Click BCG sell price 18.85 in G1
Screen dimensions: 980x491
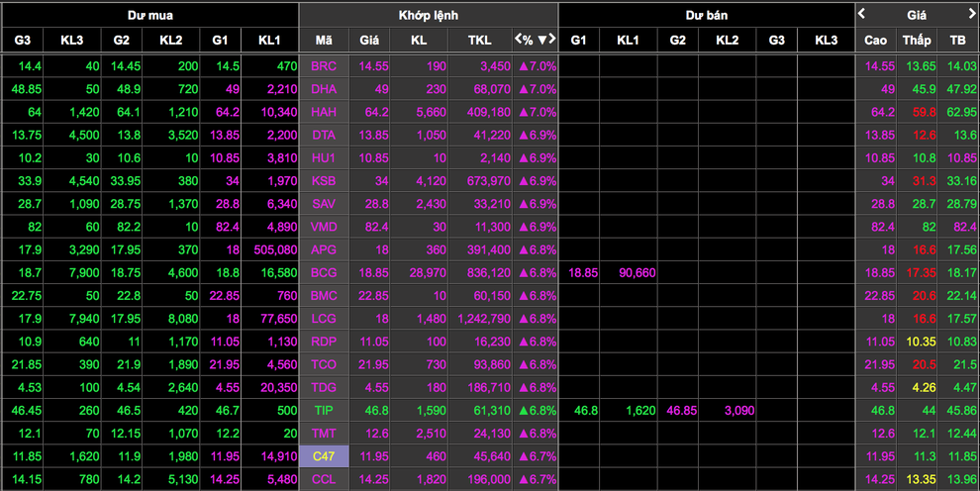(583, 272)
